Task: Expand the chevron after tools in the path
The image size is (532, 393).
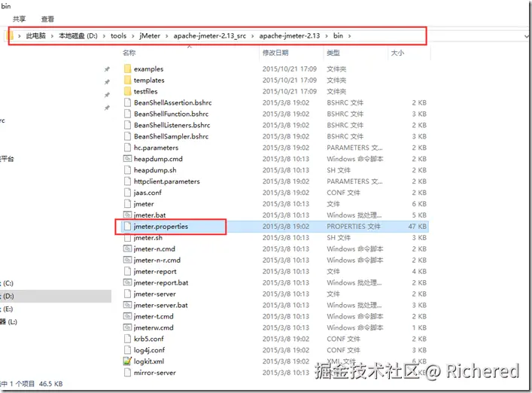Action: (132, 36)
